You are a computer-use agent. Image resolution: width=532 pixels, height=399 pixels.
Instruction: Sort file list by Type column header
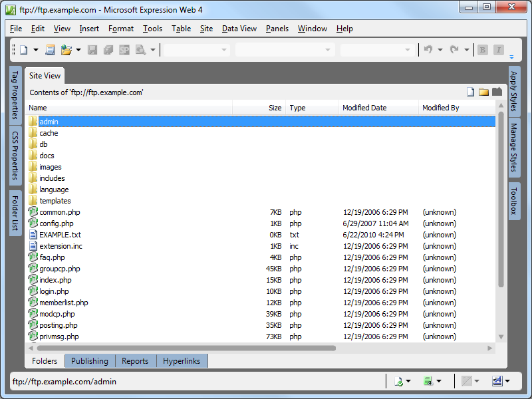[x=312, y=108]
